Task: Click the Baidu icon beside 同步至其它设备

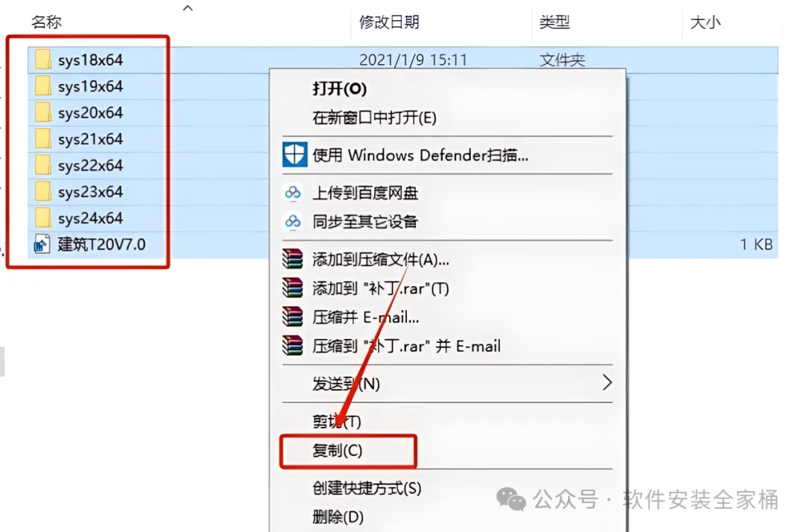Action: tap(293, 221)
